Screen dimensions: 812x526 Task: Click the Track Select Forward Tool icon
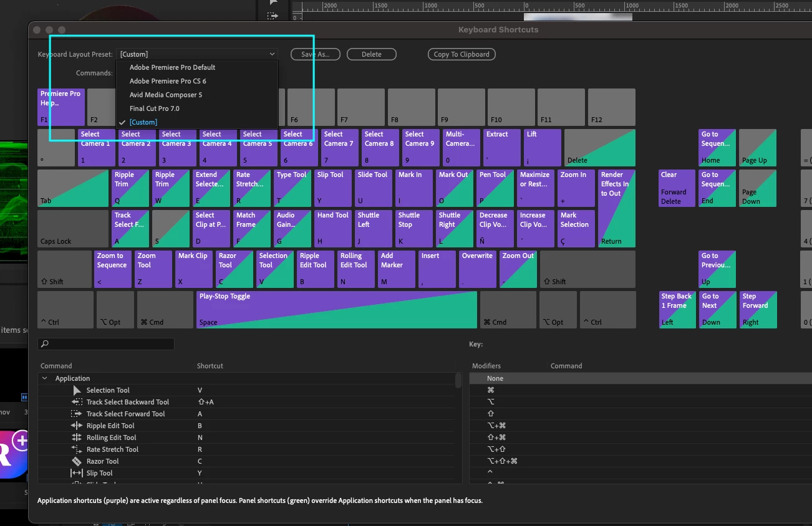77,414
